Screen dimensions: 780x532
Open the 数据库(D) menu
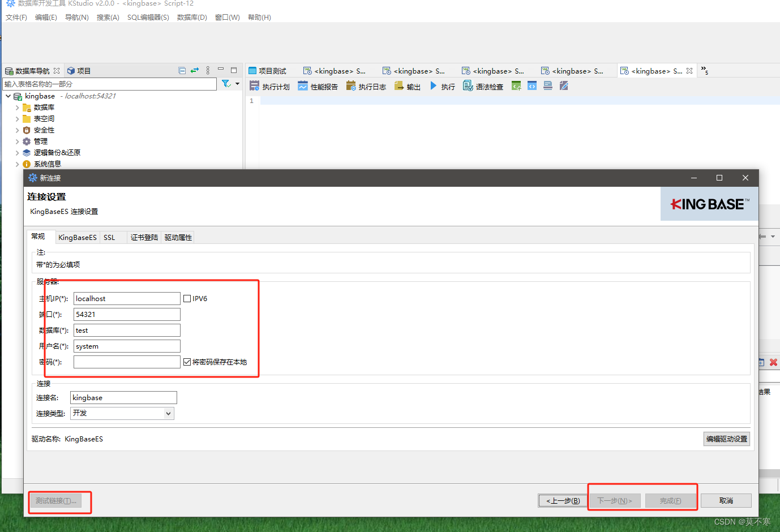point(192,18)
